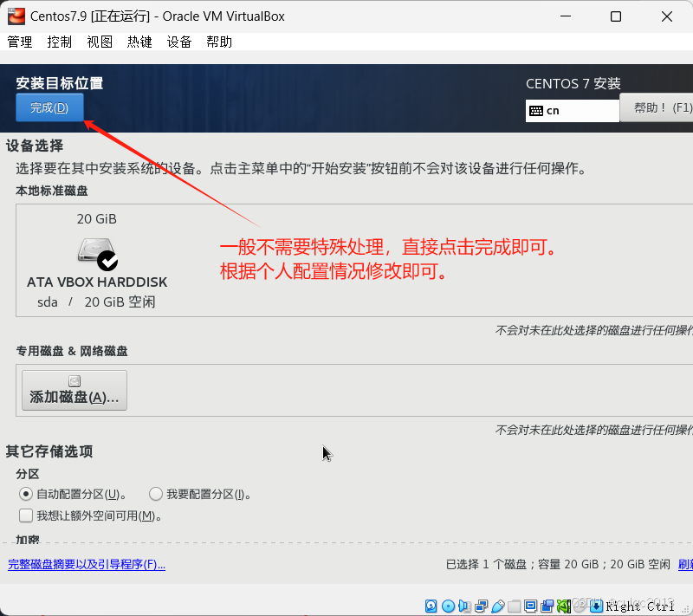The height and width of the screenshot is (616, 693).
Task: Click the 完成(D) done button
Action: pyautogui.click(x=49, y=107)
